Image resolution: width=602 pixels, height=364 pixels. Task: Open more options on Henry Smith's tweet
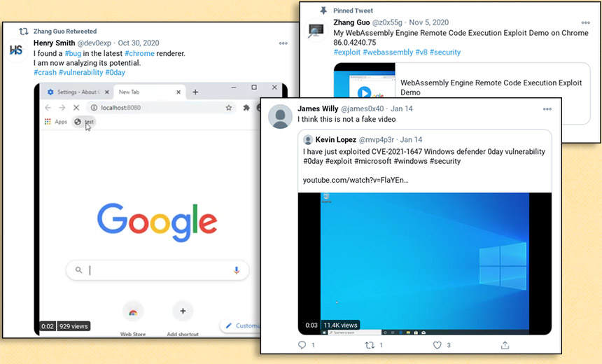283,43
